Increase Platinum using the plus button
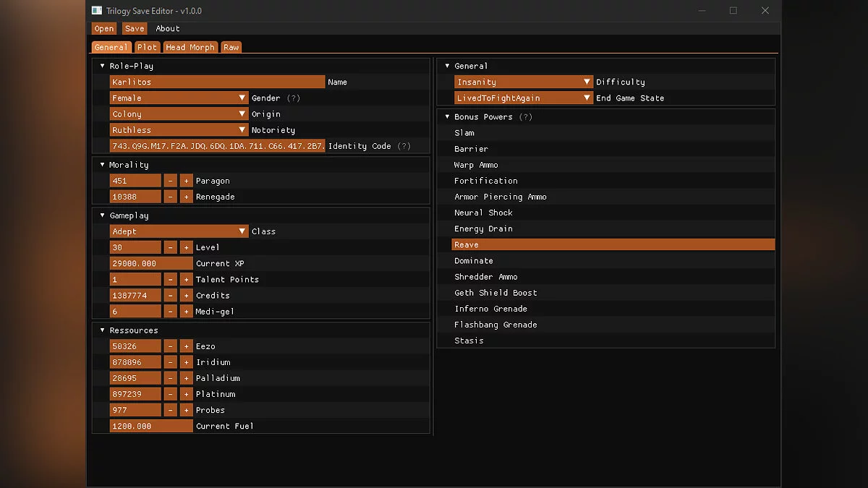Screen dimensions: 868x488 [x=186, y=394]
